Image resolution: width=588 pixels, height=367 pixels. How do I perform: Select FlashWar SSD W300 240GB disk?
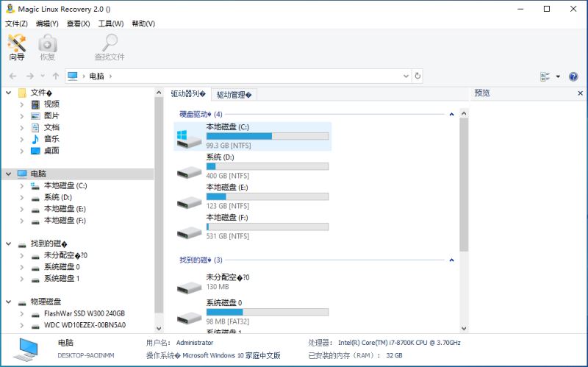click(85, 313)
